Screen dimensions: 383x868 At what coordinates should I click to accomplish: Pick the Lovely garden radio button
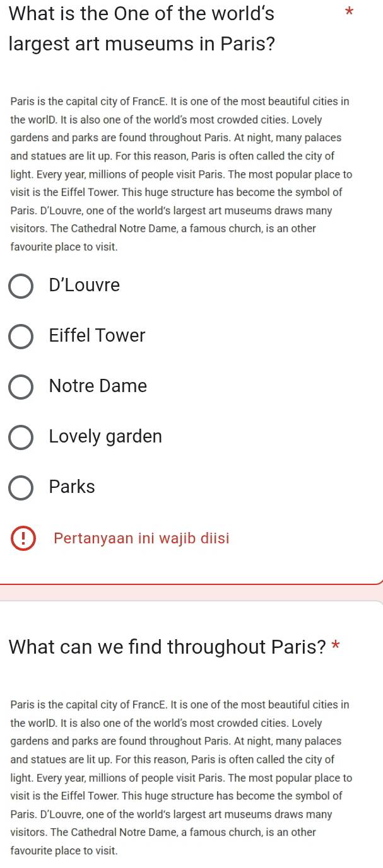click(x=21, y=437)
